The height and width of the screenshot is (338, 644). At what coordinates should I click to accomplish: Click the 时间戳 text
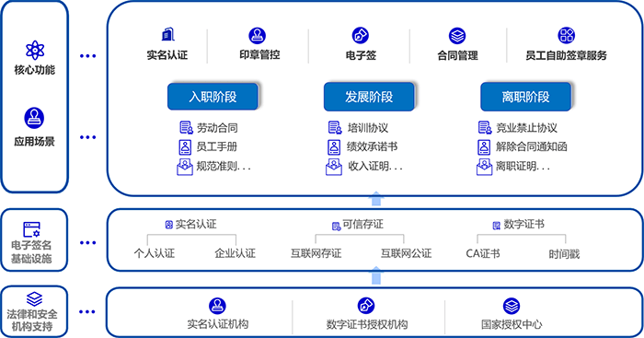[564, 254]
